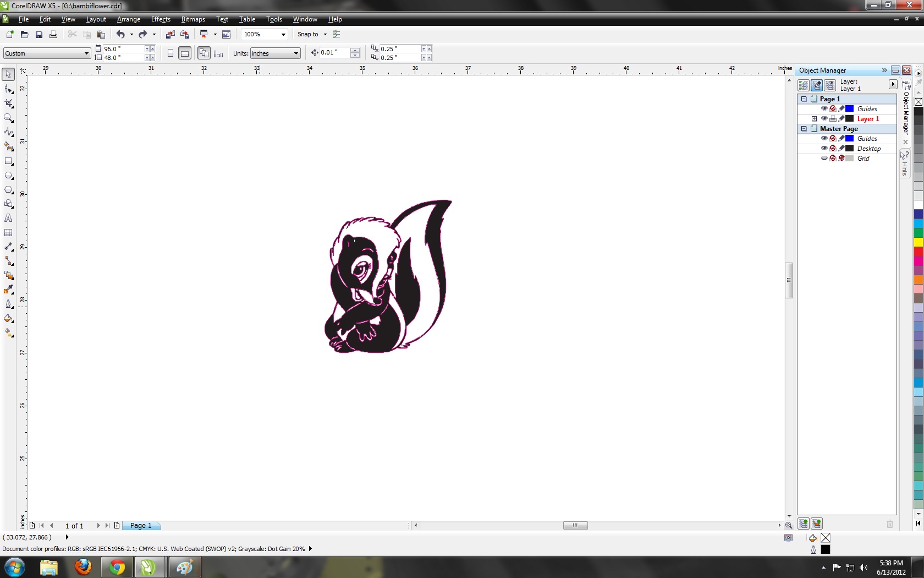This screenshot has height=578, width=924.
Task: Select the Color Eyedropper tool
Action: 8,290
